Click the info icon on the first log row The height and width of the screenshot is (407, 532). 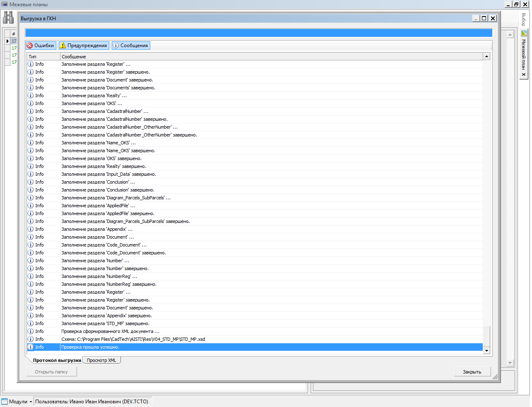pyautogui.click(x=31, y=64)
